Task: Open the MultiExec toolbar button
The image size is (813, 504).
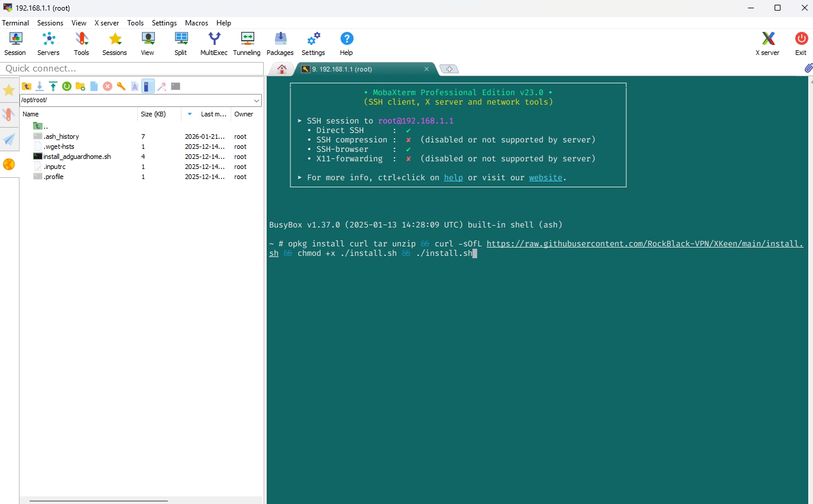Action: 214,44
